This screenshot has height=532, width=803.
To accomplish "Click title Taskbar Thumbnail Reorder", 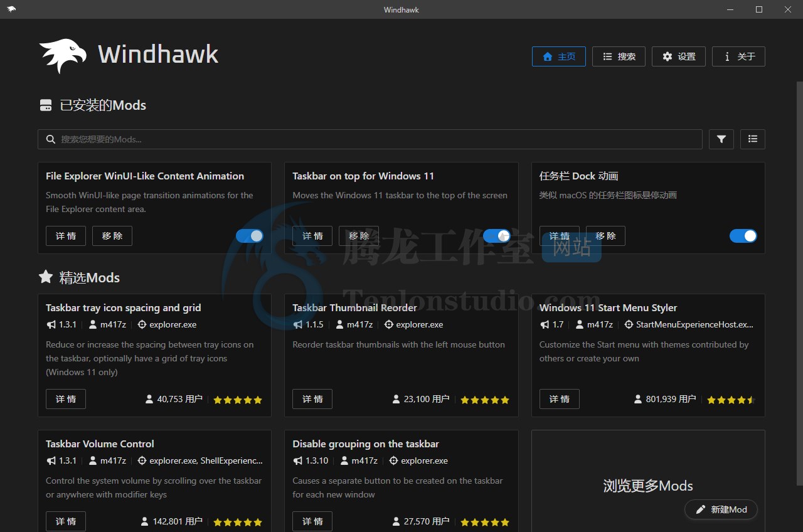I will click(355, 307).
